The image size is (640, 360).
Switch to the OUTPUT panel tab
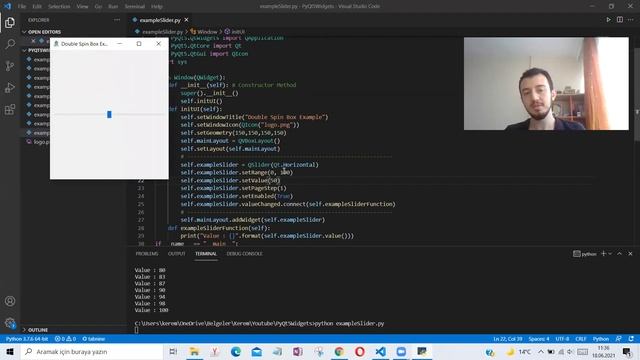coord(177,253)
